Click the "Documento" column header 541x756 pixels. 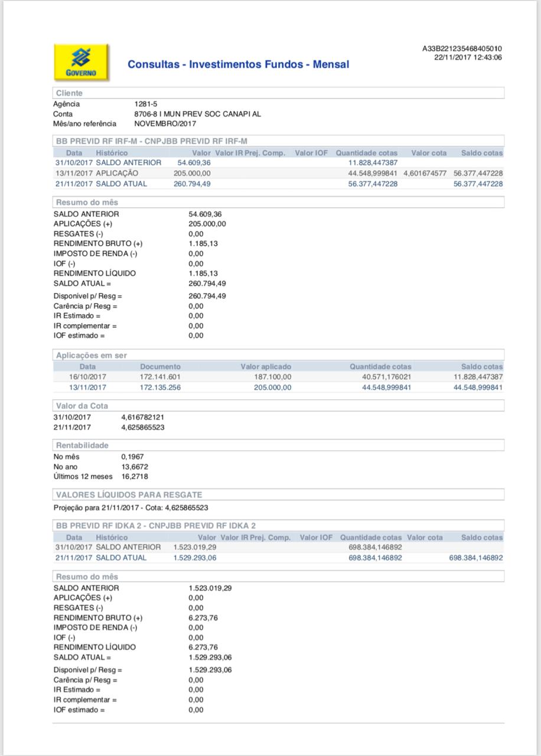point(160,367)
